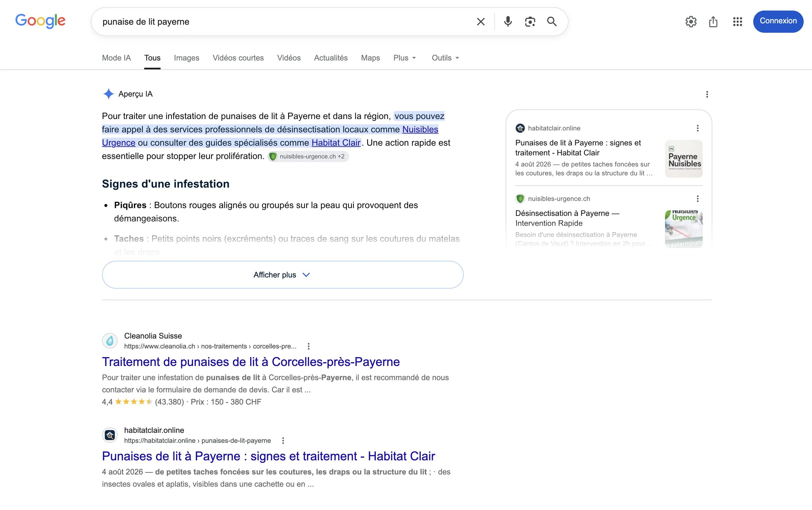Expand the Plus dropdown menu
812x510 pixels.
click(x=405, y=58)
